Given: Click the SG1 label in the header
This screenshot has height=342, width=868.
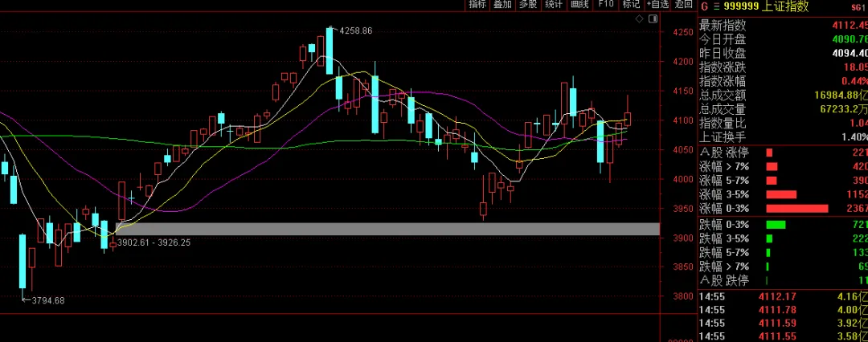Looking at the screenshot, I should coord(857,7).
